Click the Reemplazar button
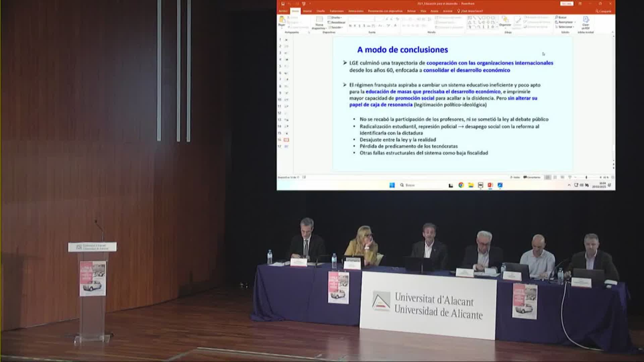Screen dimensions: 644x362 (565, 22)
